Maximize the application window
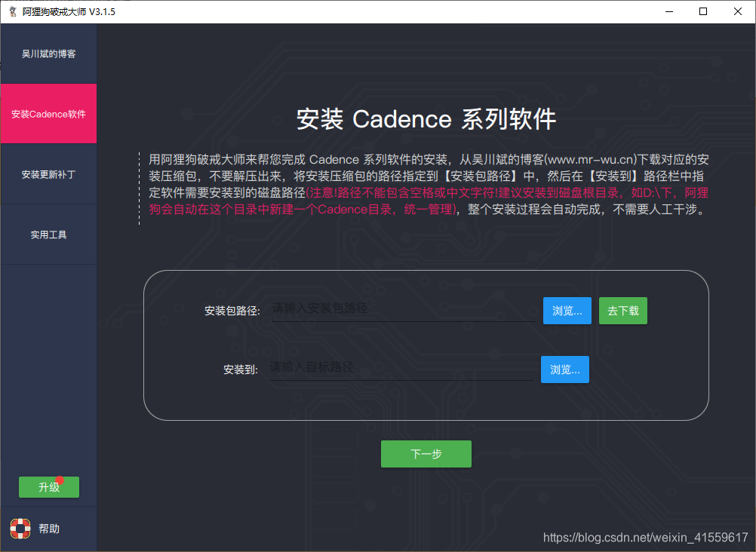Viewport: 756px width, 552px height. 702,11
